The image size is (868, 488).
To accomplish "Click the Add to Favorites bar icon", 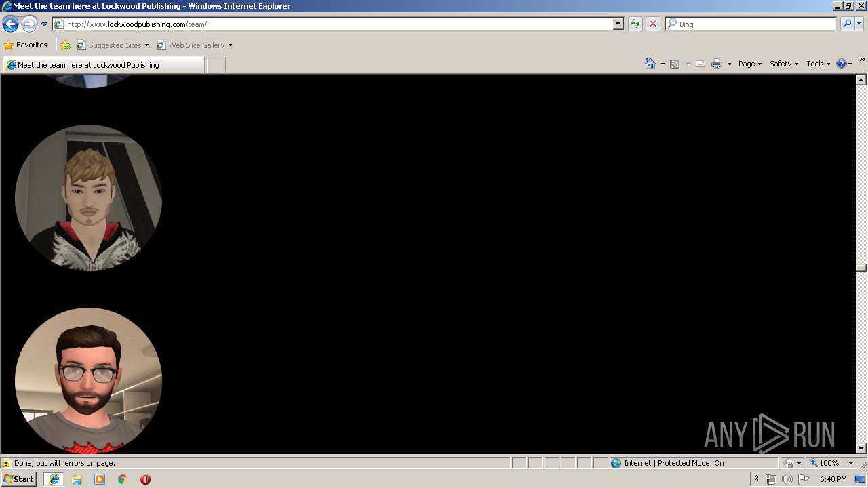I will pyautogui.click(x=65, y=45).
